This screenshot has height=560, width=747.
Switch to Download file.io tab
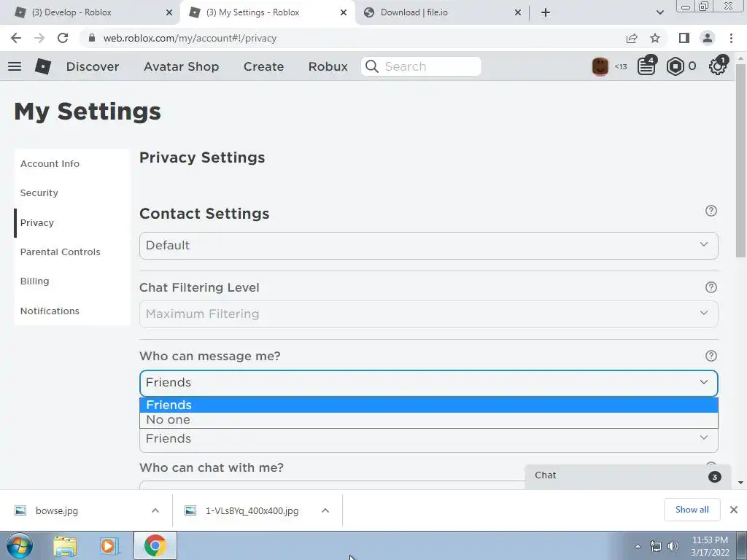(441, 12)
